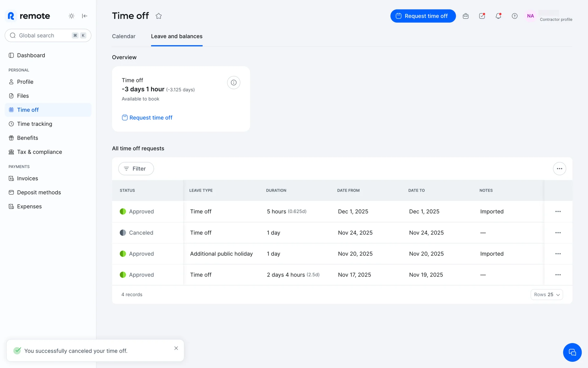Viewport: 588px width, 368px height.
Task: Open the help question mark icon
Action: (514, 16)
